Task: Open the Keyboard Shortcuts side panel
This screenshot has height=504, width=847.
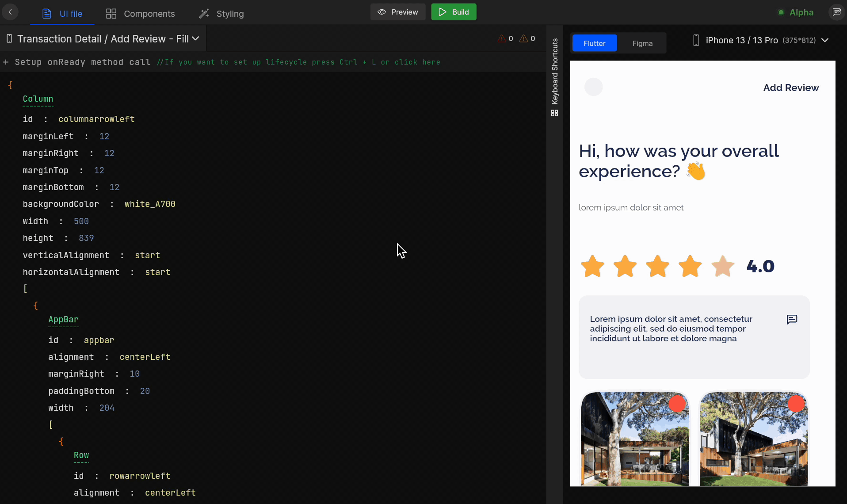Action: coord(555,77)
